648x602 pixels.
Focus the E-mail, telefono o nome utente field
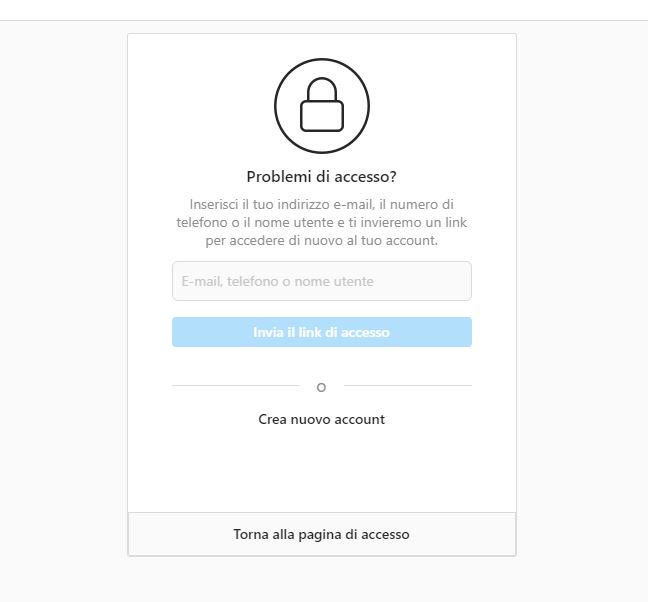tap(322, 281)
